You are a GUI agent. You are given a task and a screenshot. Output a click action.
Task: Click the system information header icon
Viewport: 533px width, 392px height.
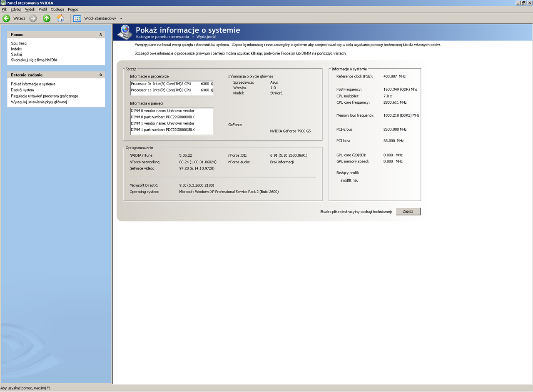click(x=125, y=32)
